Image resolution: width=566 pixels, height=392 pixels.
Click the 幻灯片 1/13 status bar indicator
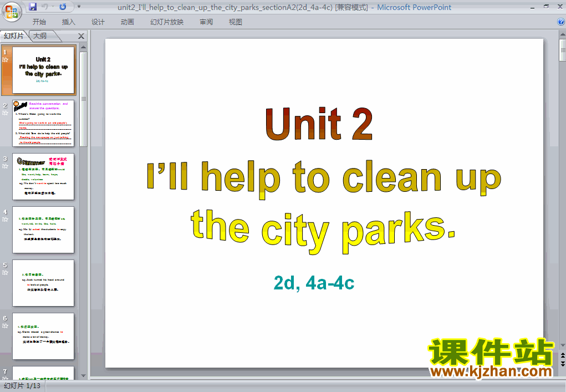pyautogui.click(x=22, y=386)
